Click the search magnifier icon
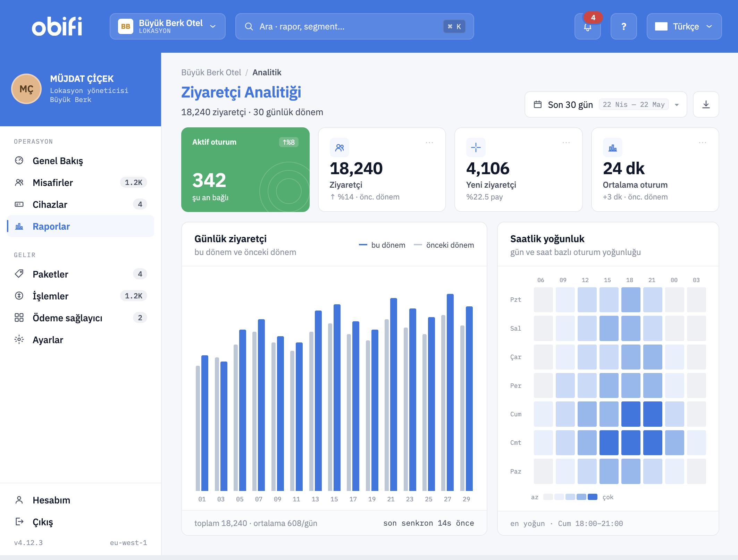 pyautogui.click(x=249, y=26)
